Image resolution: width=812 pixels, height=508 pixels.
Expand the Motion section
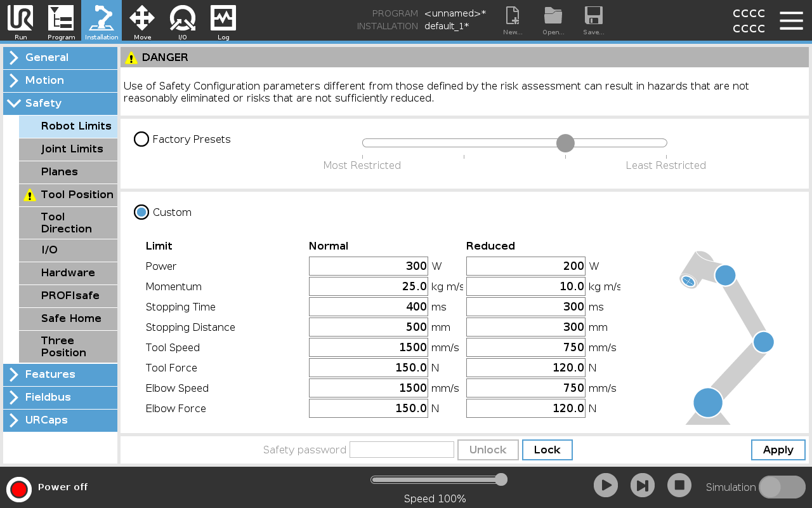click(60, 80)
